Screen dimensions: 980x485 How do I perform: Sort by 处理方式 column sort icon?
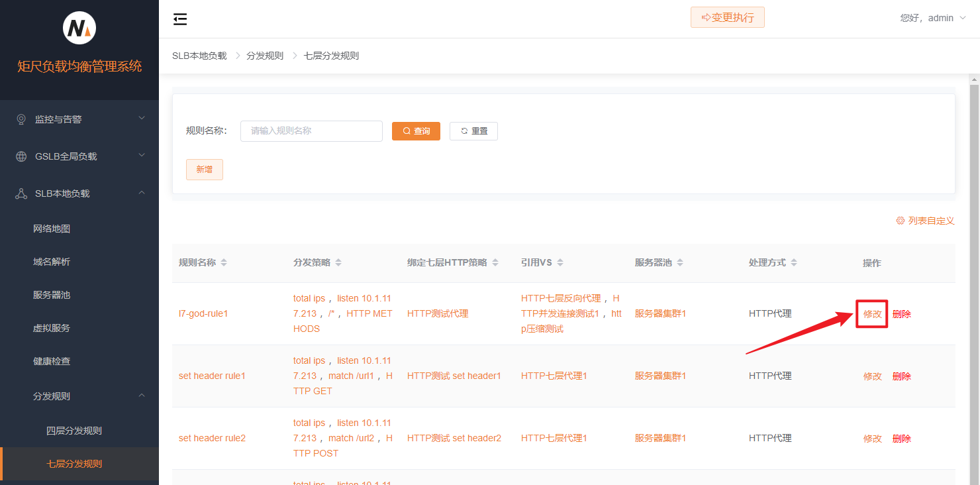pos(794,263)
